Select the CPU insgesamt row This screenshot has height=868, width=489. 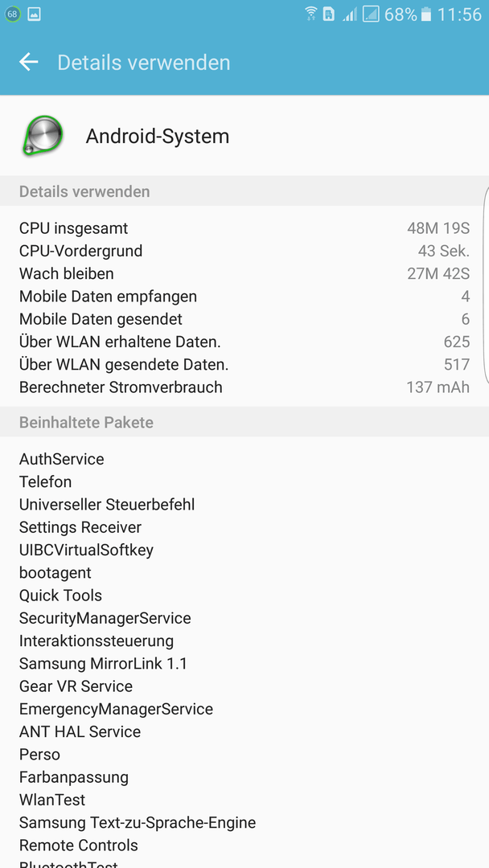pos(244,228)
